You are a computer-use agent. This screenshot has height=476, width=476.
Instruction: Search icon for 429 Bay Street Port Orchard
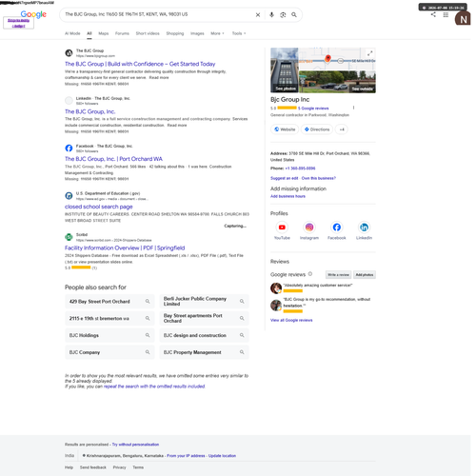148,301
